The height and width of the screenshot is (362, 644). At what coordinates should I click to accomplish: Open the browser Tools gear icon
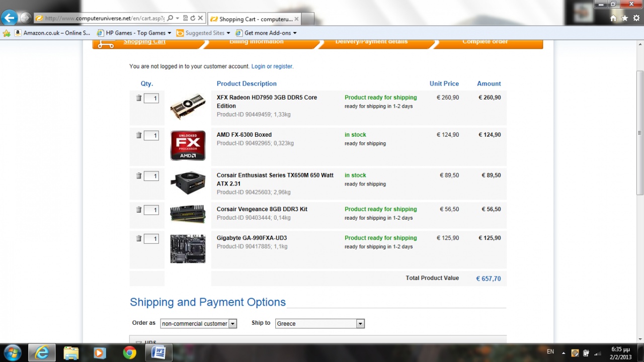click(x=636, y=18)
